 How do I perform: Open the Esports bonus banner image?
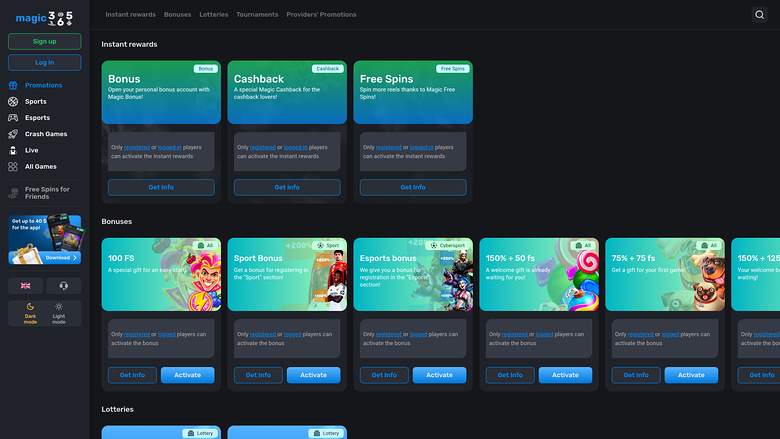point(413,274)
